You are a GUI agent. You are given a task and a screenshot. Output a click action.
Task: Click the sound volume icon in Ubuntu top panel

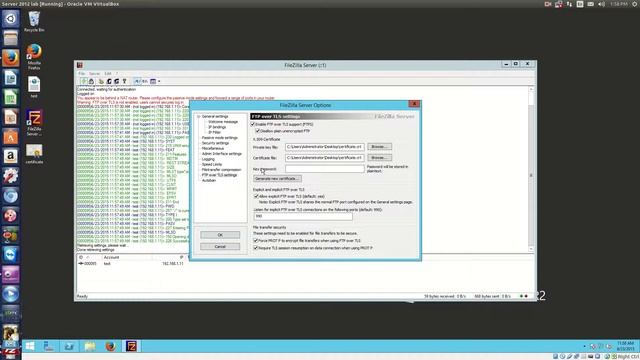pos(602,4)
